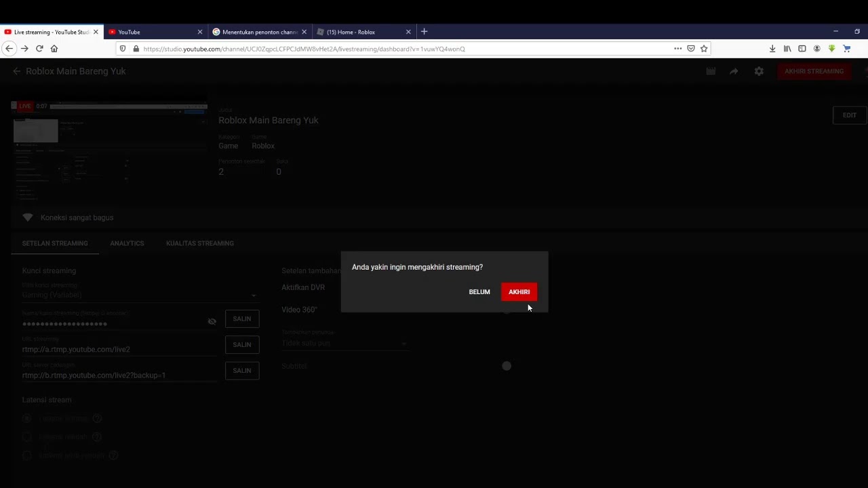Click the connection status diamond icon
This screenshot has height=488, width=868.
(x=28, y=218)
